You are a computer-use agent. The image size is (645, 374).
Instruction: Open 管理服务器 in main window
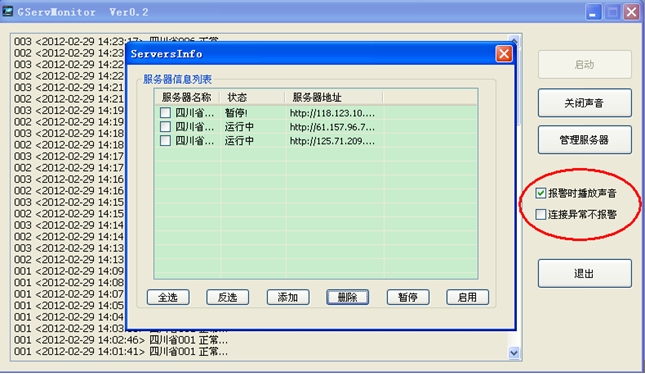pos(585,140)
